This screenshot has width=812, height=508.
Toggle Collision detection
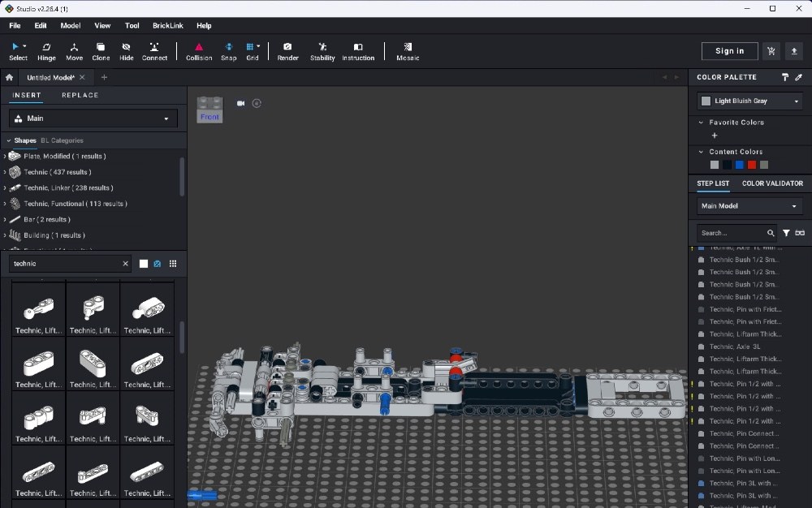tap(199, 52)
